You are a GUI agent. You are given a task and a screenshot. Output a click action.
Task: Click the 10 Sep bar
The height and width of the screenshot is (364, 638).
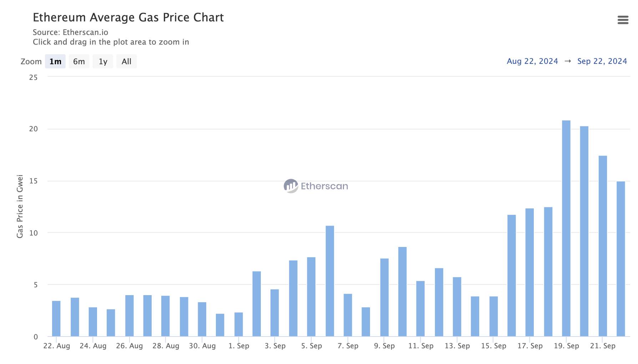(402, 292)
